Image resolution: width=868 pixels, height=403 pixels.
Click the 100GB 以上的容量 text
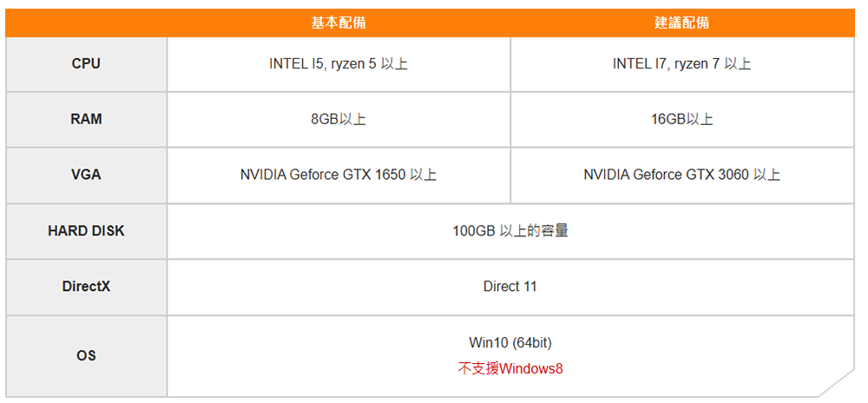pos(510,231)
